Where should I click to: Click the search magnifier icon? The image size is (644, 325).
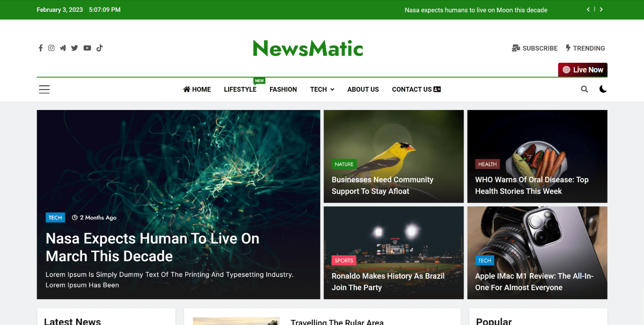point(584,89)
